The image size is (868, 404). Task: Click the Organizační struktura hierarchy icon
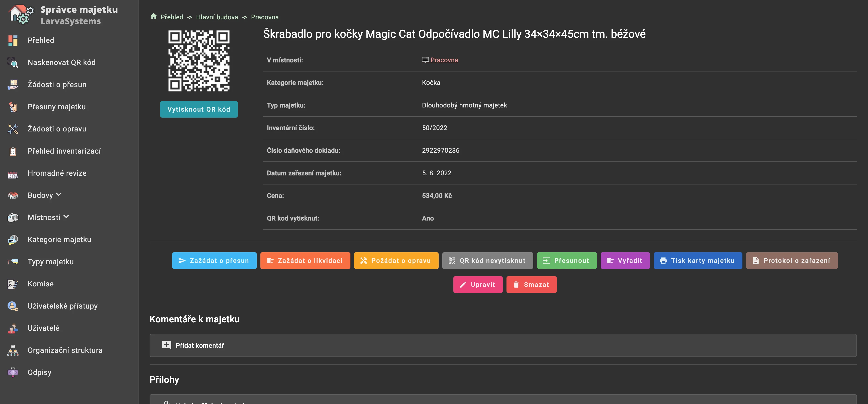click(x=13, y=351)
